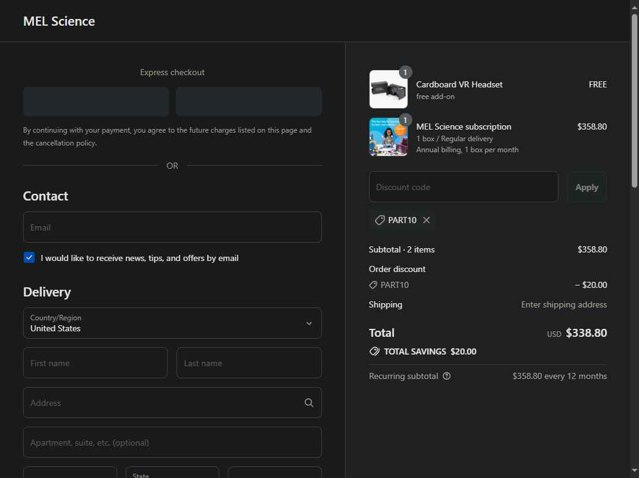Image resolution: width=639 pixels, height=478 pixels.
Task: Uncheck receive news and offers checkbox
Action: [x=29, y=258]
